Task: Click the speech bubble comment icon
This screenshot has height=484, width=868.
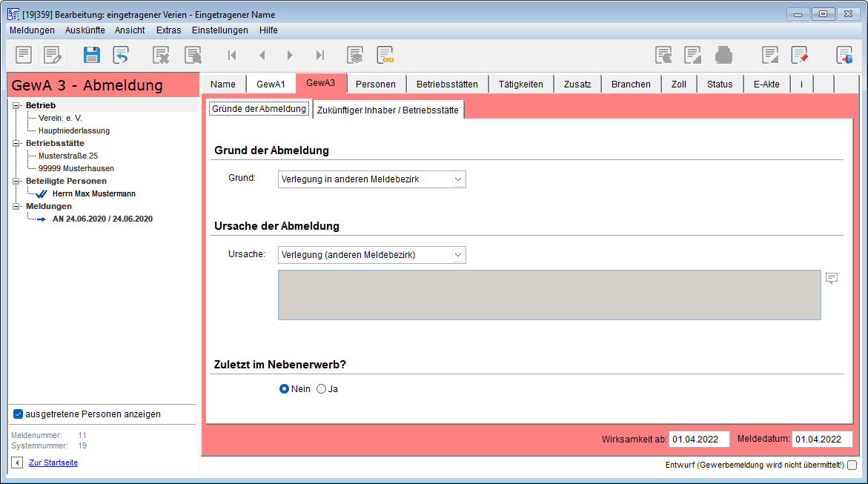Action: [832, 278]
